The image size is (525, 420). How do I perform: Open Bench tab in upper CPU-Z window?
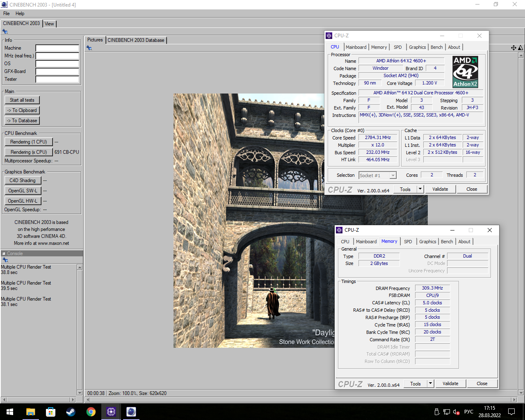pos(436,47)
